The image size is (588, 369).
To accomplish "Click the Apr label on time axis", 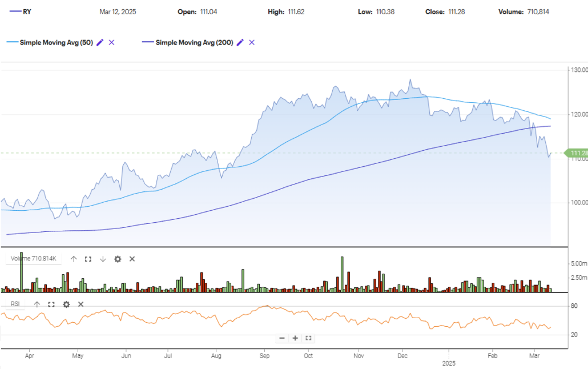I will (29, 356).
